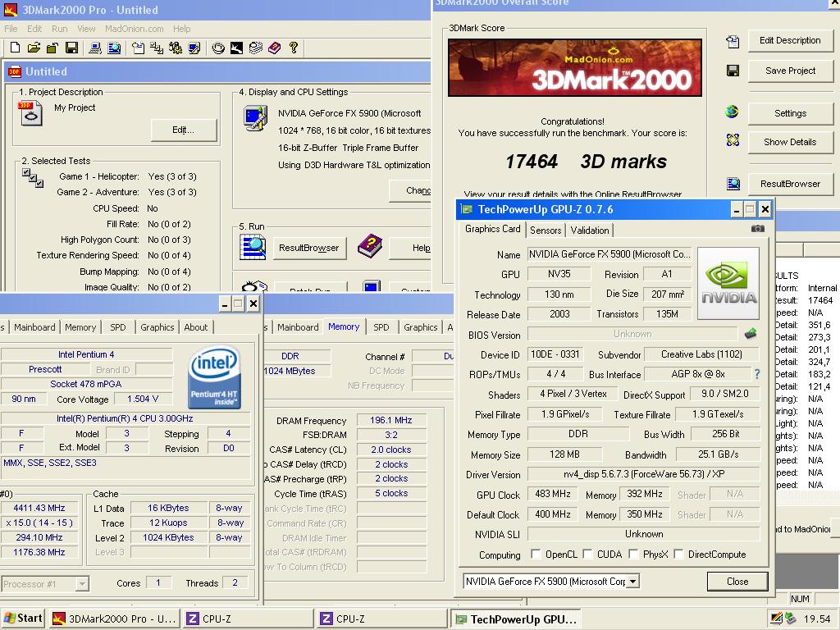The image size is (840, 630).
Task: Click the Show Details button
Action: click(790, 142)
